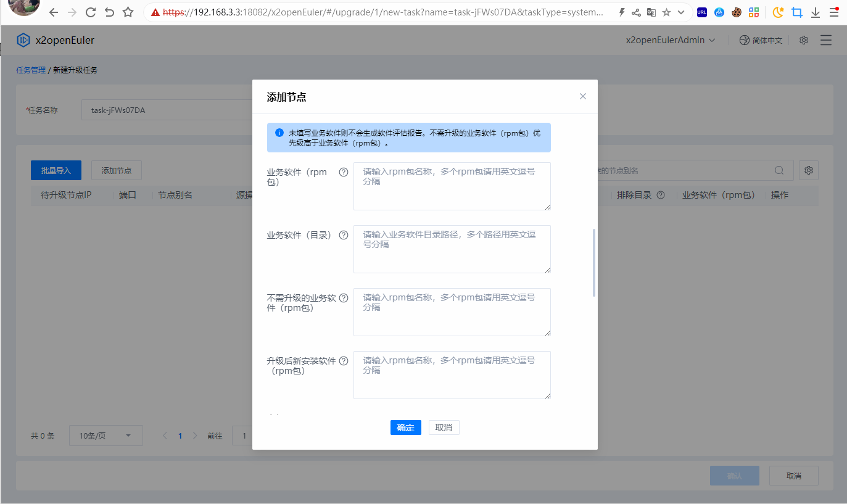This screenshot has height=504, width=847.
Task: Click the 待升级节点IP column header
Action: (x=66, y=195)
